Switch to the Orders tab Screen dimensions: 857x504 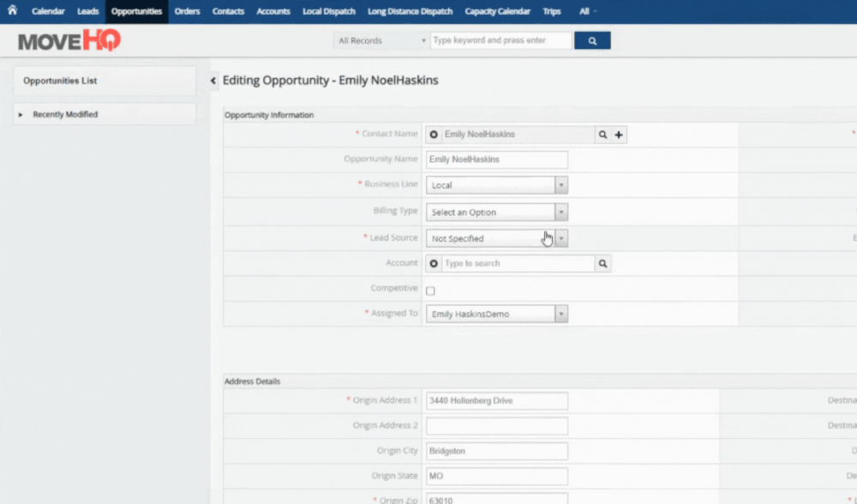tap(187, 11)
